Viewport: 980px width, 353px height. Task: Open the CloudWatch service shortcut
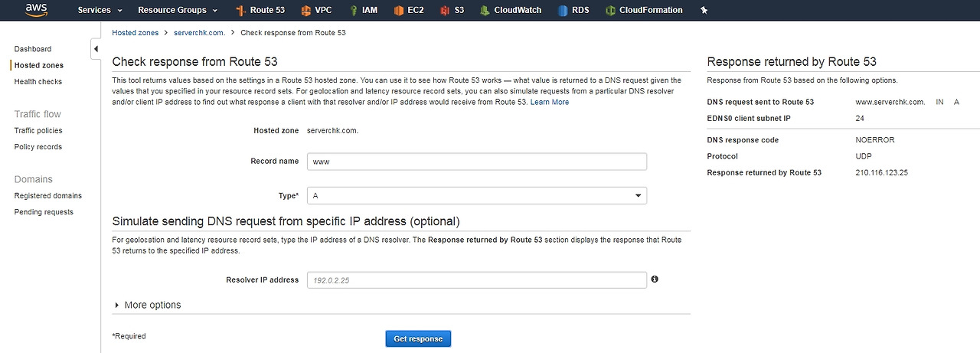pyautogui.click(x=511, y=10)
